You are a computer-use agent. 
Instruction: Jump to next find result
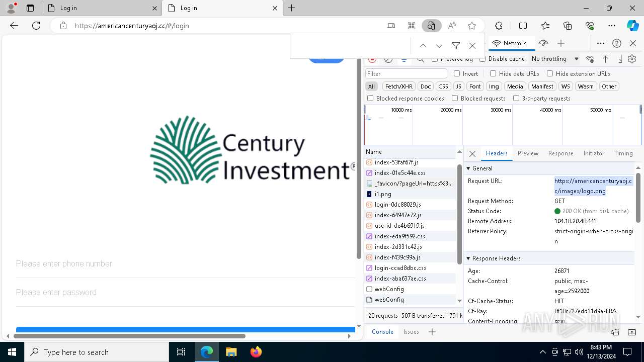click(439, 46)
